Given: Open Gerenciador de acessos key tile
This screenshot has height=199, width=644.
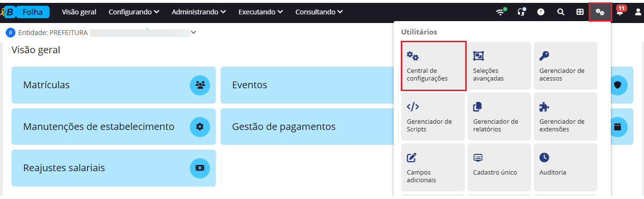Looking at the screenshot, I should pos(566,66).
